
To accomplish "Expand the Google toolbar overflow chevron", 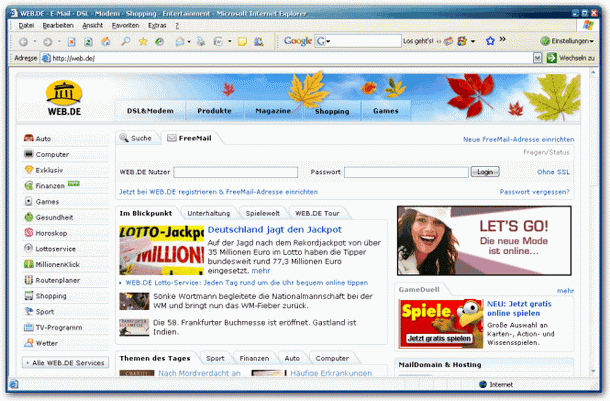I will 503,39.
